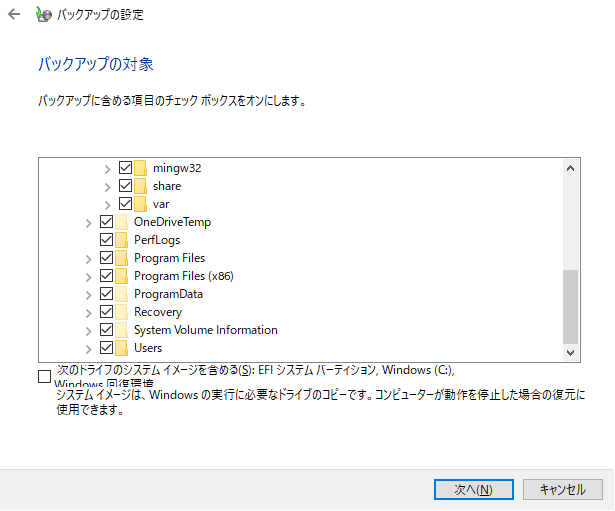Expand the Recovery folder node
Screen dimensions: 615x511
pos(89,313)
